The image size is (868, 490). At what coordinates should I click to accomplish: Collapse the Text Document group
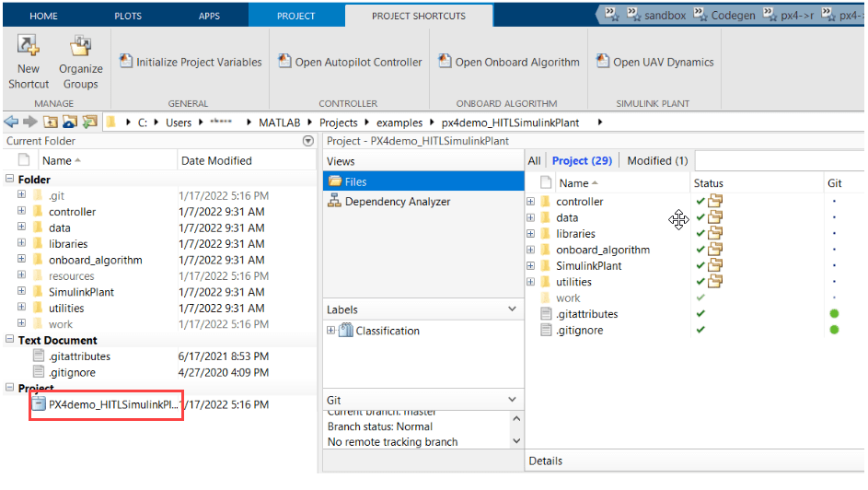point(9,339)
